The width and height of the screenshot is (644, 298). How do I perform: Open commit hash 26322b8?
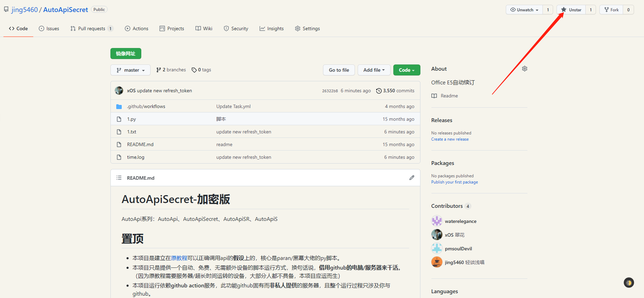coord(330,91)
